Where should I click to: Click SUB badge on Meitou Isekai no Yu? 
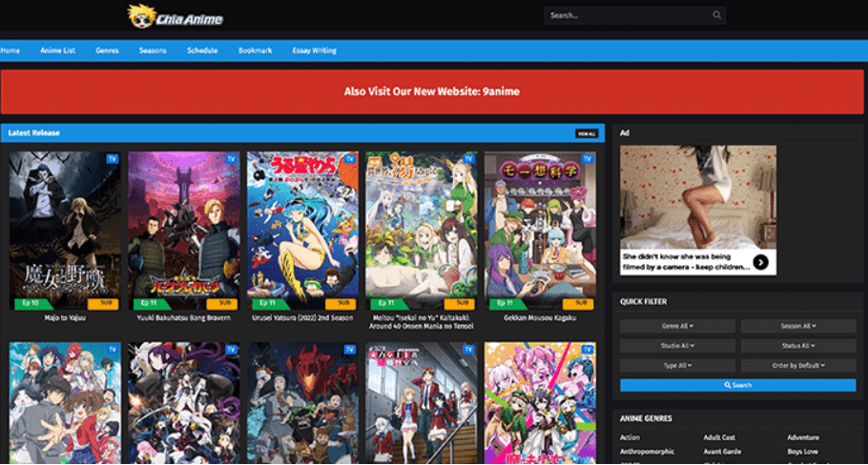click(460, 303)
